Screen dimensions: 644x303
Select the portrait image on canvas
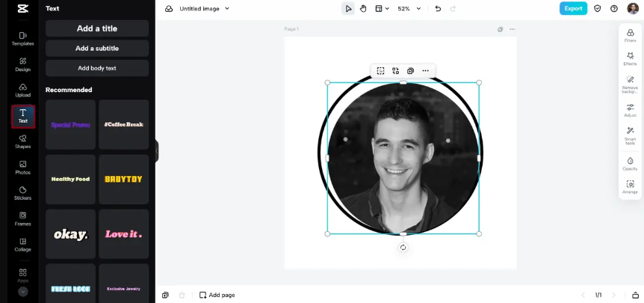click(x=403, y=159)
